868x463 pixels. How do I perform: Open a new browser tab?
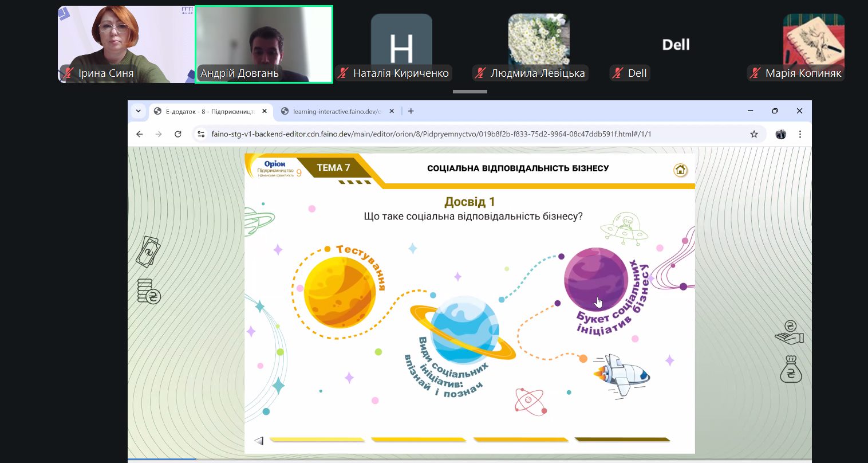[x=411, y=111]
